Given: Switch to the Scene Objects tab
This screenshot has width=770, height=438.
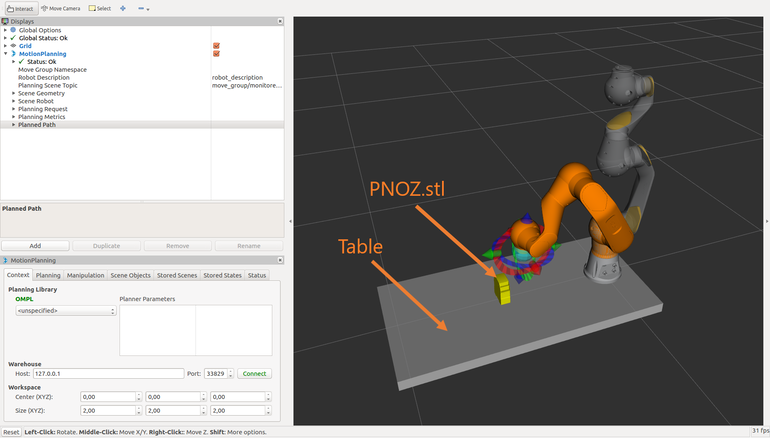Looking at the screenshot, I should 130,275.
